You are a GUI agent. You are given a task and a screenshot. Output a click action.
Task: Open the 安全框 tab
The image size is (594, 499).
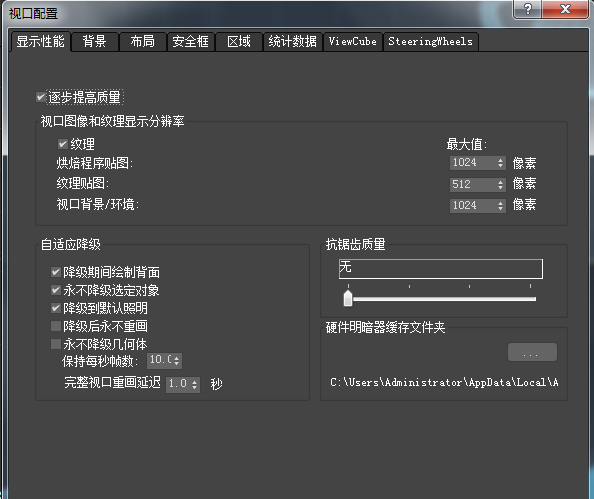point(191,41)
